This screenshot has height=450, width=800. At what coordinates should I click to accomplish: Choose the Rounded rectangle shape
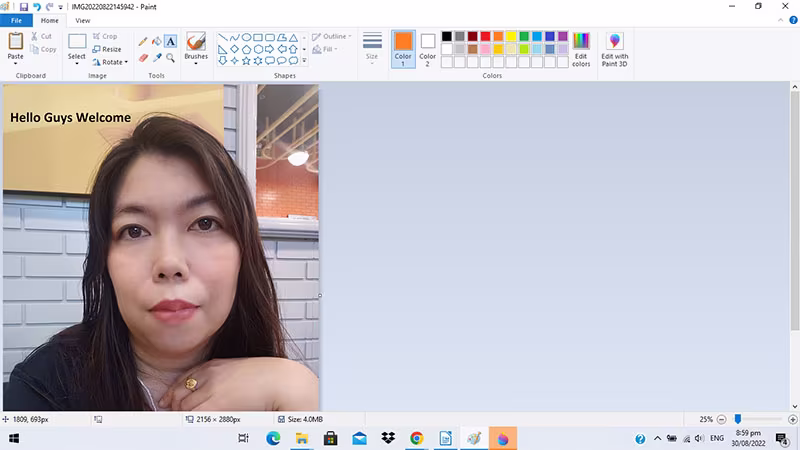[x=269, y=38]
